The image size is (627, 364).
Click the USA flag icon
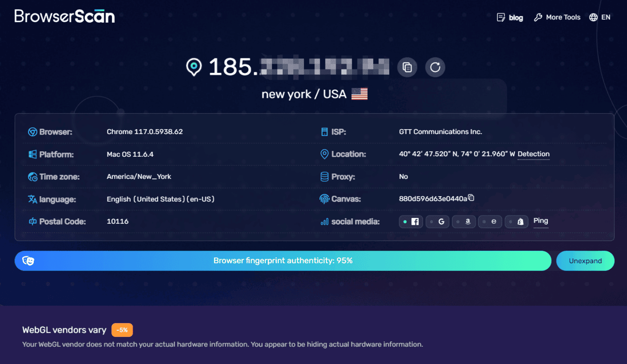pos(359,94)
